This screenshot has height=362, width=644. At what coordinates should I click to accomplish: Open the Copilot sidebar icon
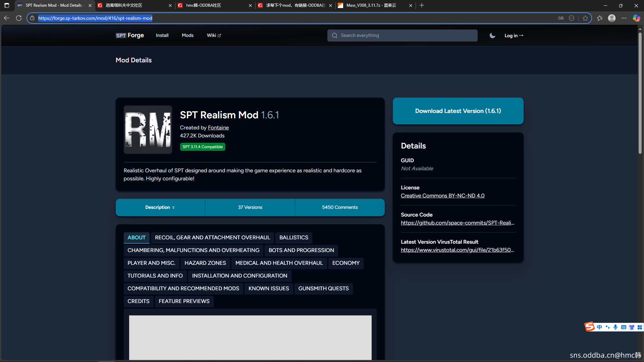(636, 18)
